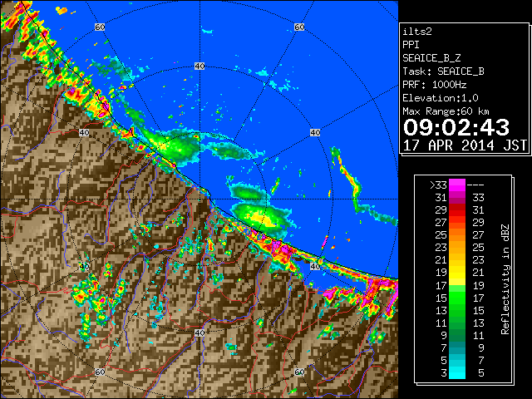Click the 'PRF: 1000Hz' value

coord(435,85)
